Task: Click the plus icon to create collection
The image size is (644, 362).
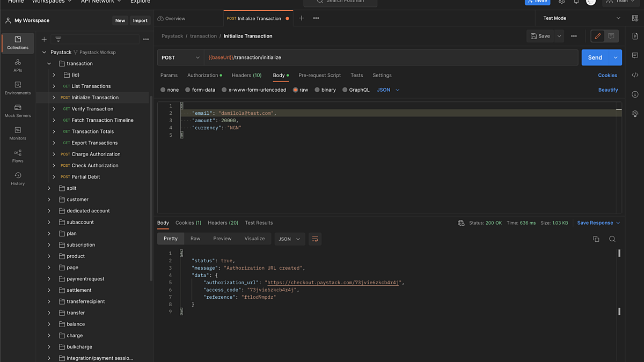Action: [x=44, y=39]
